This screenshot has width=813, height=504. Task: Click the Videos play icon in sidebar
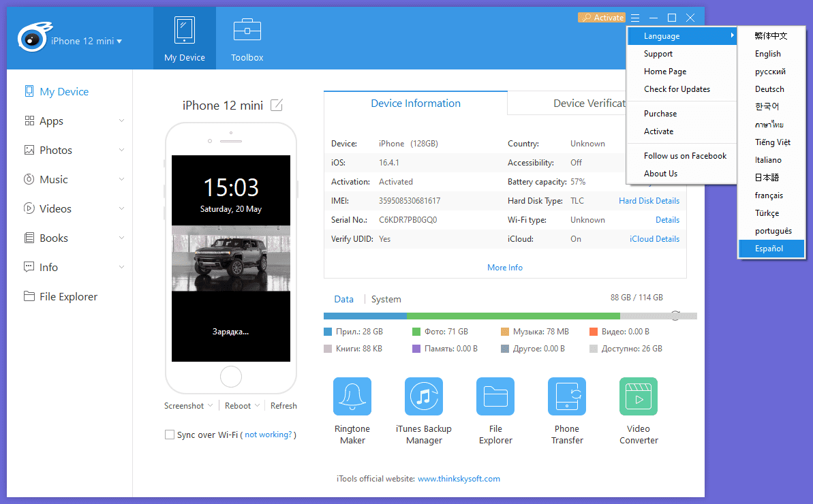click(x=29, y=208)
